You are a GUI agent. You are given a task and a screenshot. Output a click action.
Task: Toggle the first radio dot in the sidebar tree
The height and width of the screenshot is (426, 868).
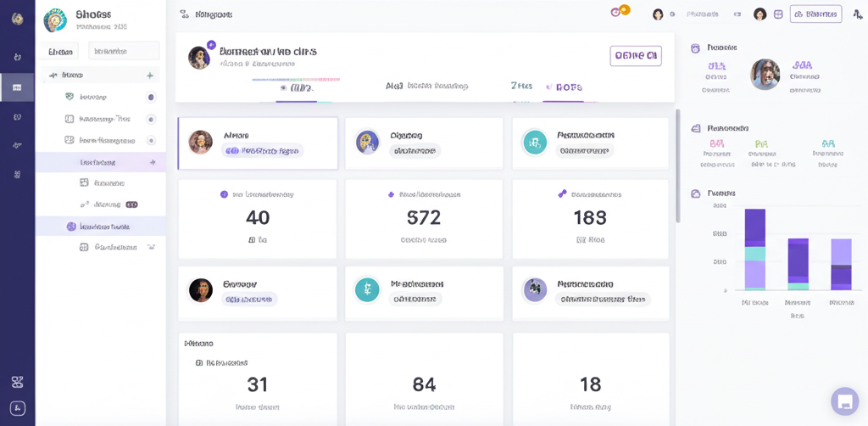151,97
